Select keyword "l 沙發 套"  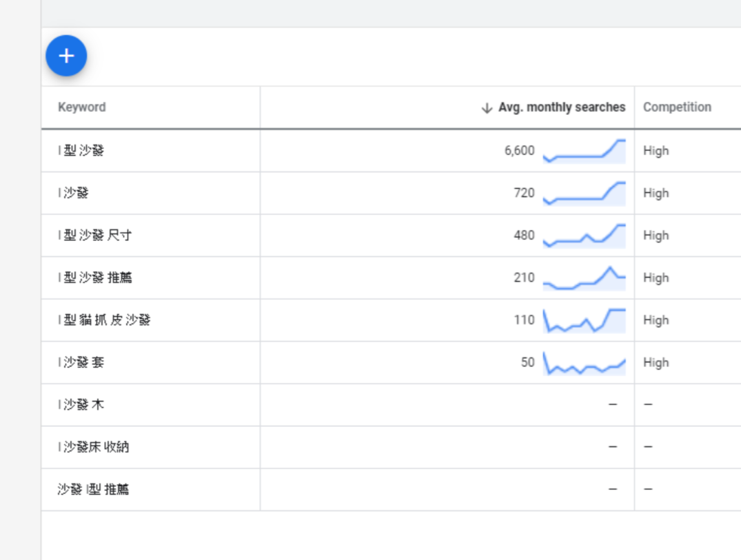click(x=81, y=362)
